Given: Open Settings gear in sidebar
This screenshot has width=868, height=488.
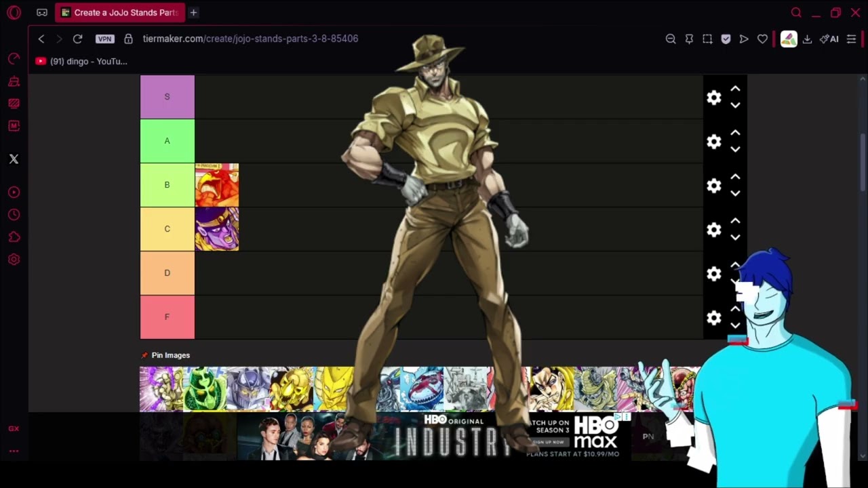Looking at the screenshot, I should 14,260.
